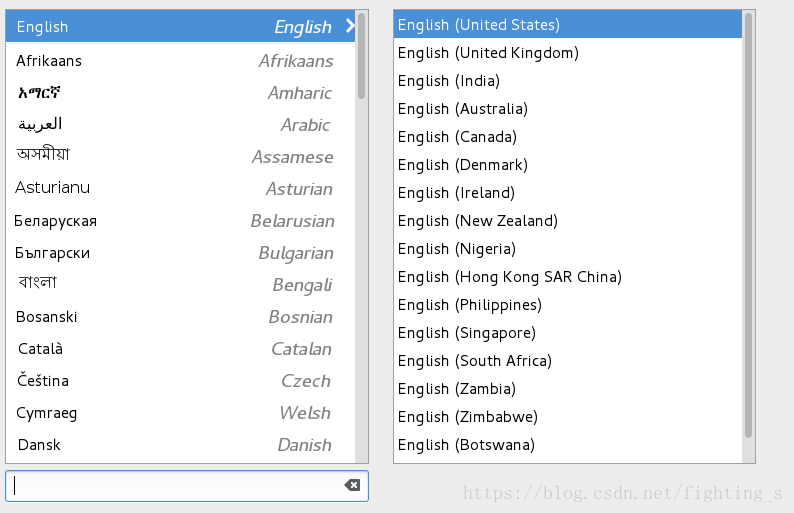This screenshot has height=513, width=794.
Task: Choose Bulgarian in the language list
Action: coord(180,253)
